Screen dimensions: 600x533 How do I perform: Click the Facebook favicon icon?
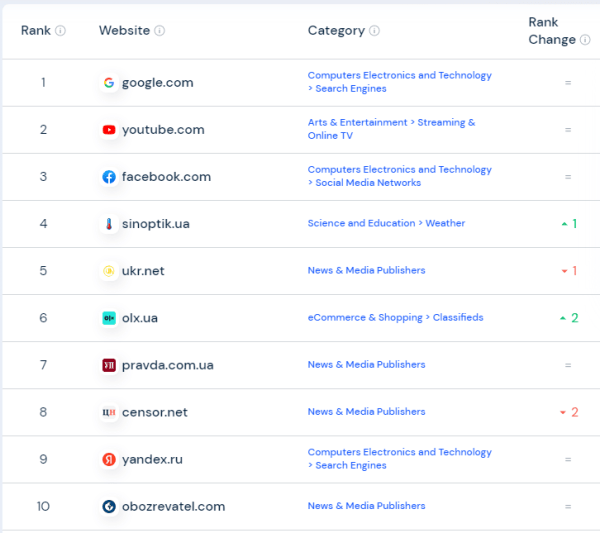(x=109, y=177)
